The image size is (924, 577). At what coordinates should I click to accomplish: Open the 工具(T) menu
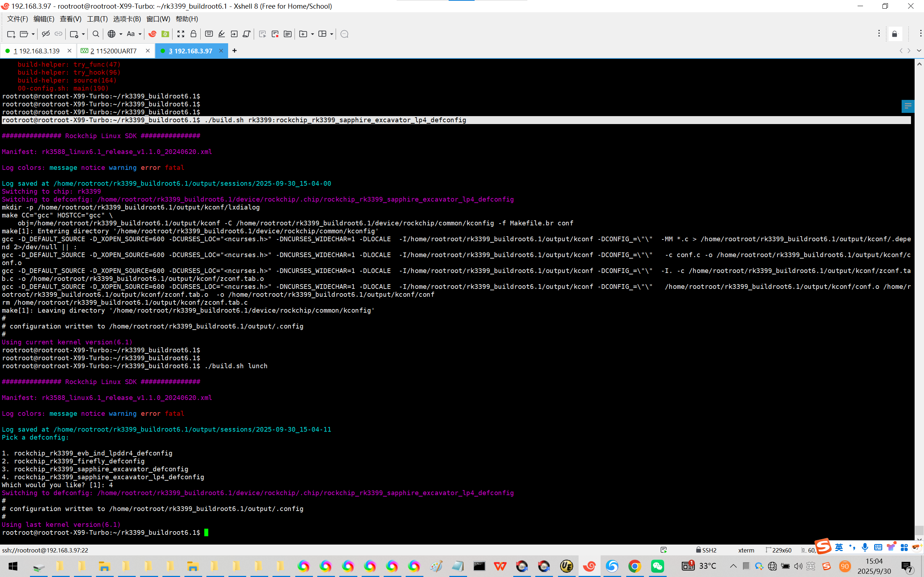click(97, 19)
